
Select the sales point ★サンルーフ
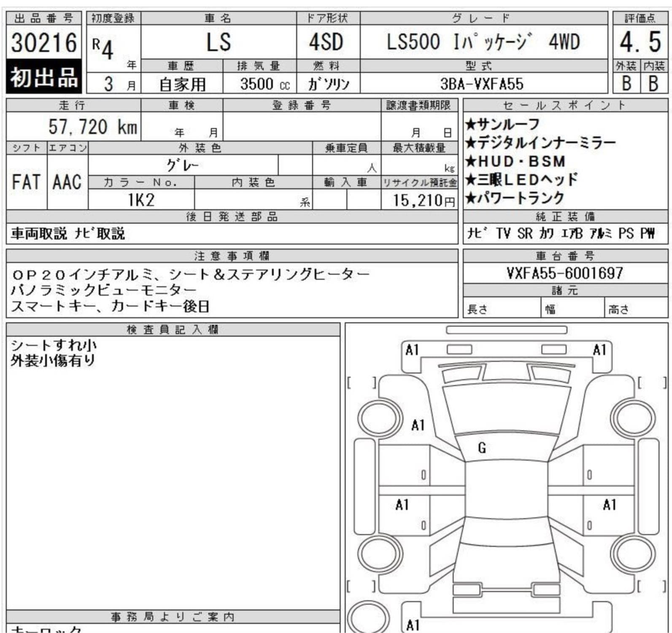click(x=502, y=124)
